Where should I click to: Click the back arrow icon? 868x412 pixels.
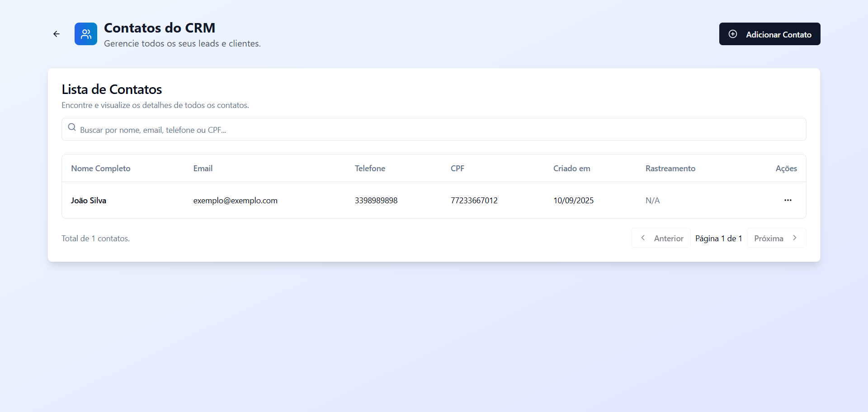[57, 34]
